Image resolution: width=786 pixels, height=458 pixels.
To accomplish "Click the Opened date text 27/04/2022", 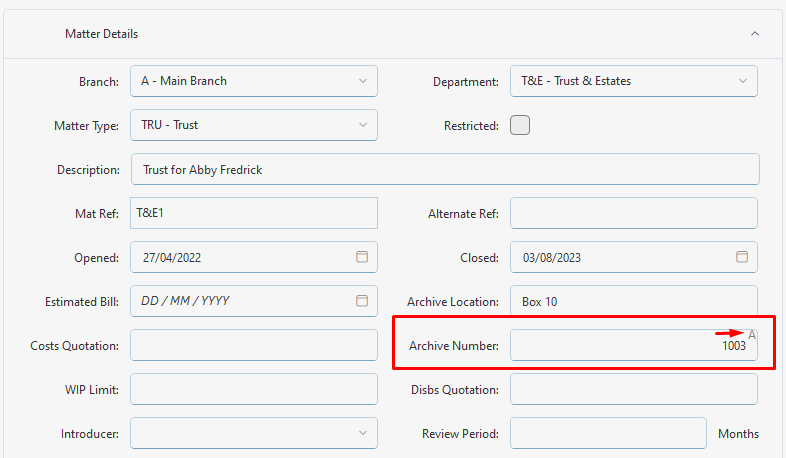I will 171,258.
